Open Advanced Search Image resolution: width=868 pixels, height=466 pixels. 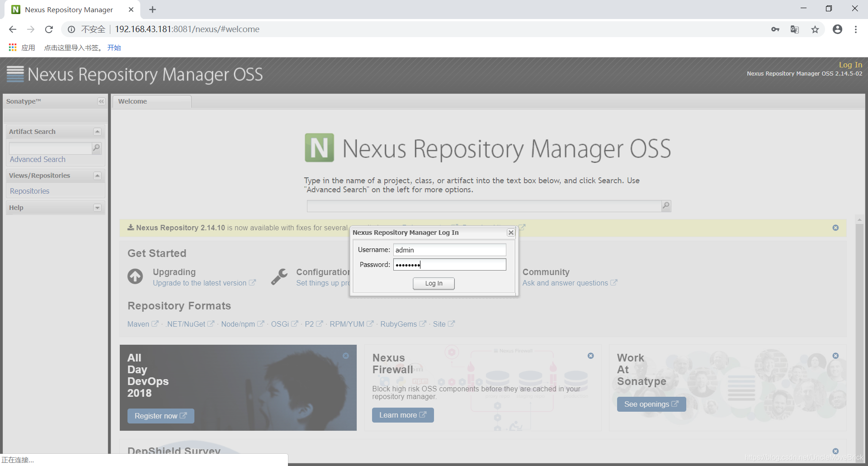pos(38,159)
